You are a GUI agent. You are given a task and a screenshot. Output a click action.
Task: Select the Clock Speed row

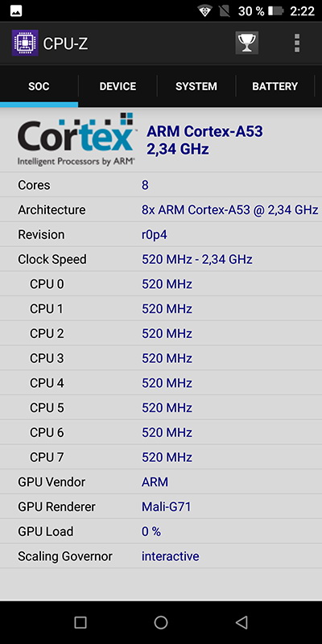pos(161,259)
